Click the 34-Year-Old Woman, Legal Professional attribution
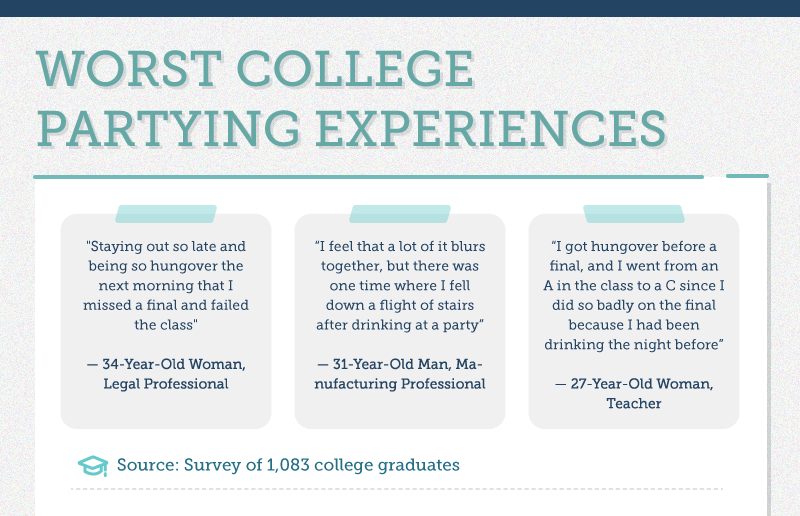The height and width of the screenshot is (516, 800). (x=166, y=374)
